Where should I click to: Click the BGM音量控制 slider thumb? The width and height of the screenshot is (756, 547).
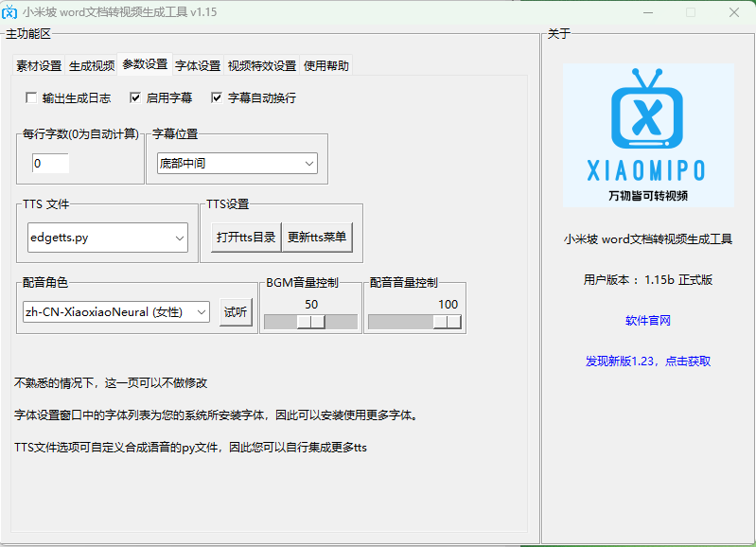pyautogui.click(x=311, y=322)
